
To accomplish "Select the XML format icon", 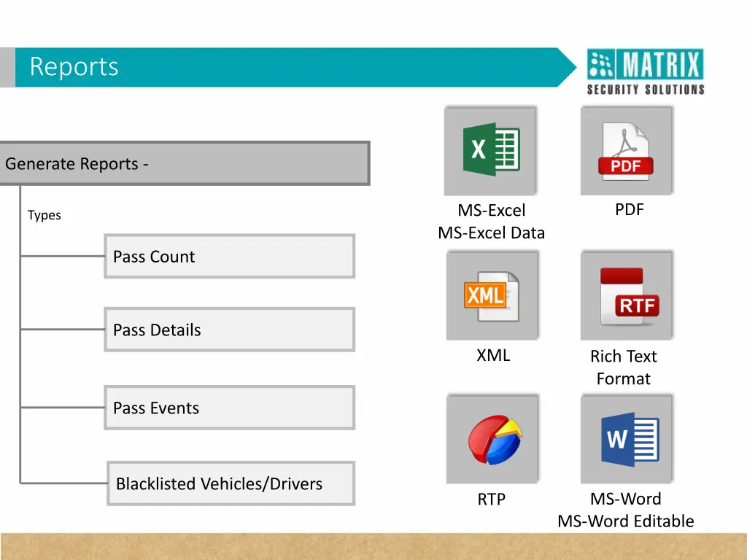I will (x=492, y=295).
